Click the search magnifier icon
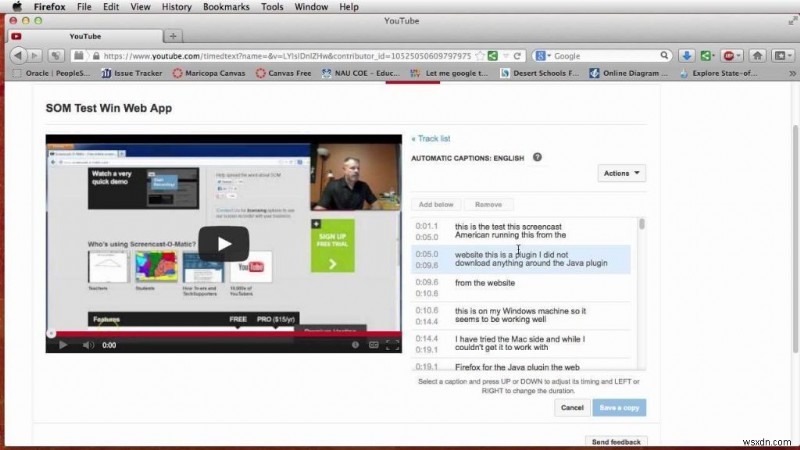 664,56
